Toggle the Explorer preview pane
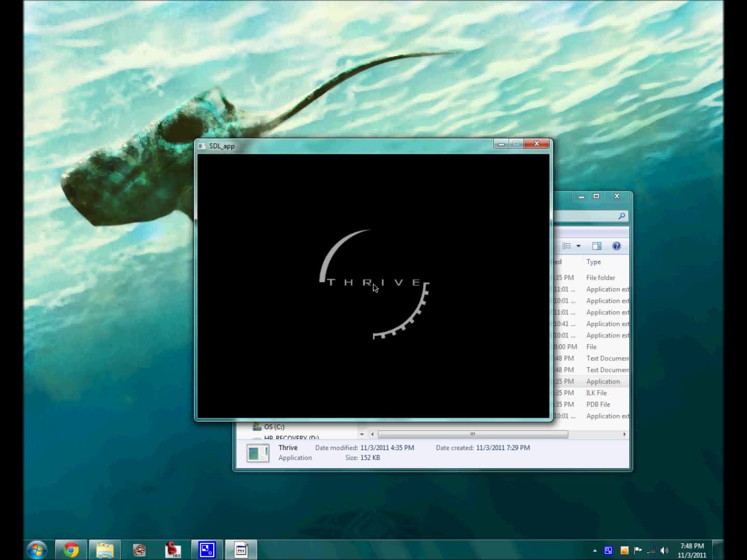 (x=597, y=246)
